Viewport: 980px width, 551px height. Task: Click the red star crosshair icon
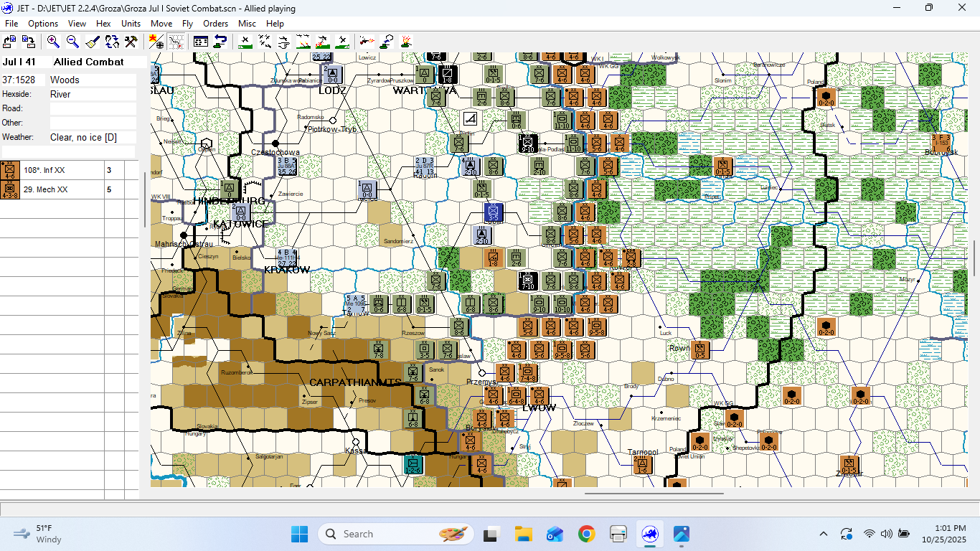pos(155,41)
